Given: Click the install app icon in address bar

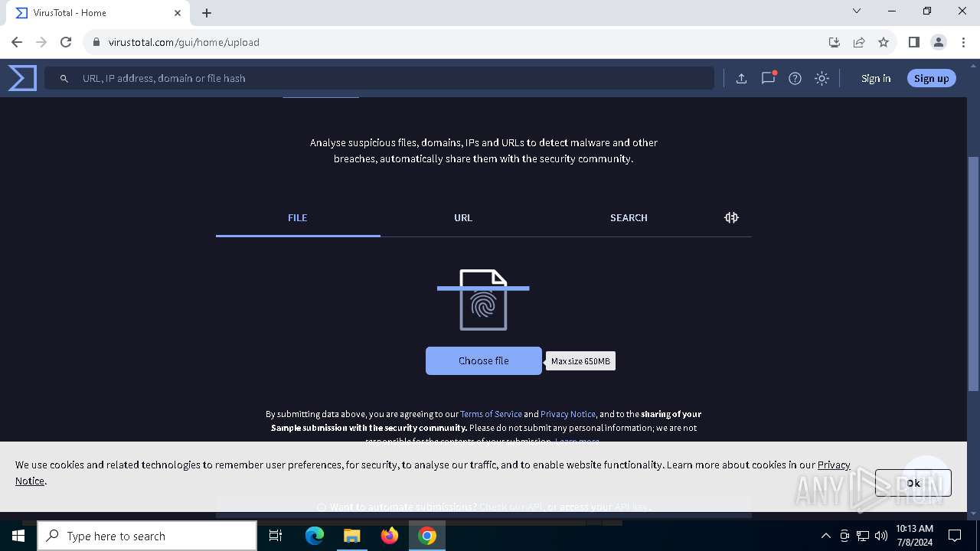Looking at the screenshot, I should 835,42.
